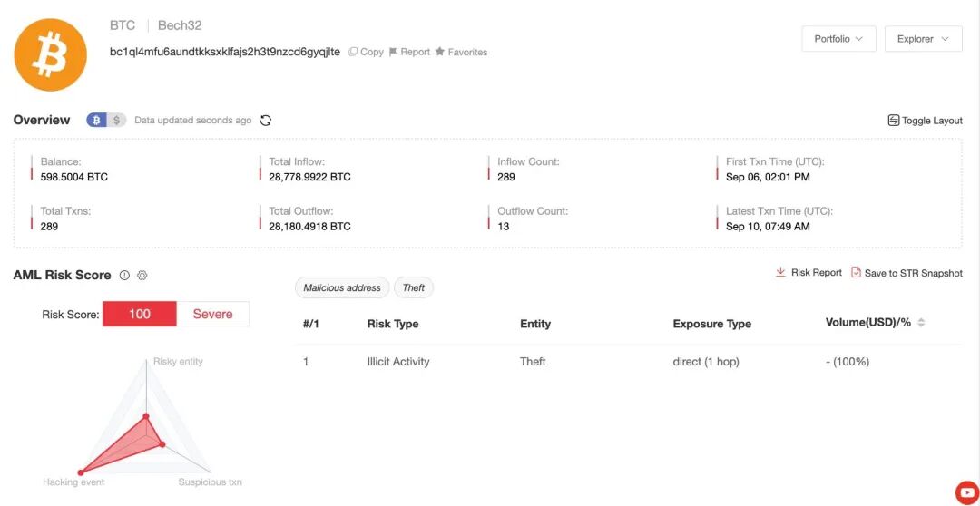Viewport: 980px width, 506px height.
Task: Download the Risk Report
Action: point(808,273)
